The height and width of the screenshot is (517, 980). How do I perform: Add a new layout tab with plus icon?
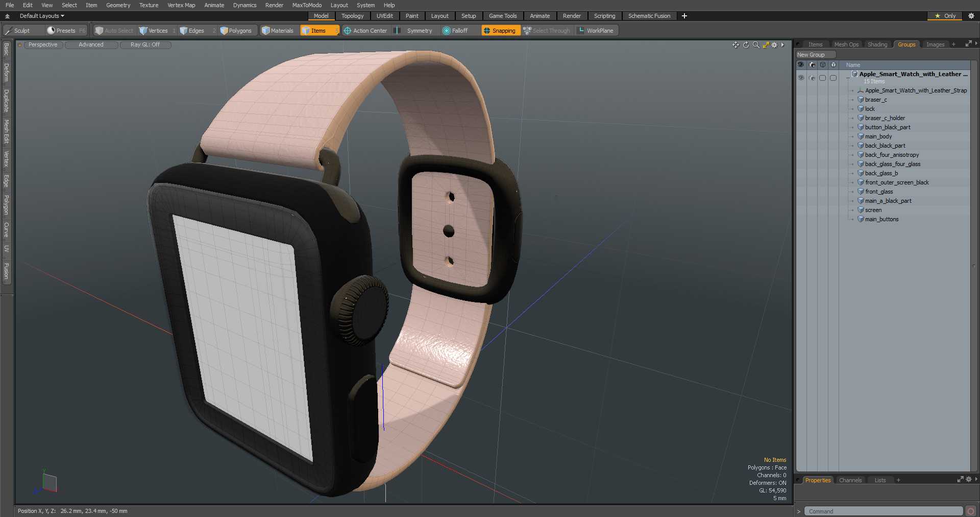pos(684,16)
